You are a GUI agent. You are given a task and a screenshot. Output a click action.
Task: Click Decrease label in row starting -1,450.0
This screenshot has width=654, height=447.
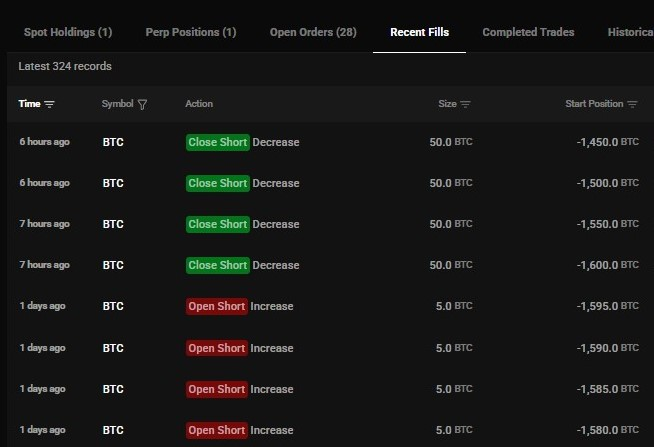[276, 142]
